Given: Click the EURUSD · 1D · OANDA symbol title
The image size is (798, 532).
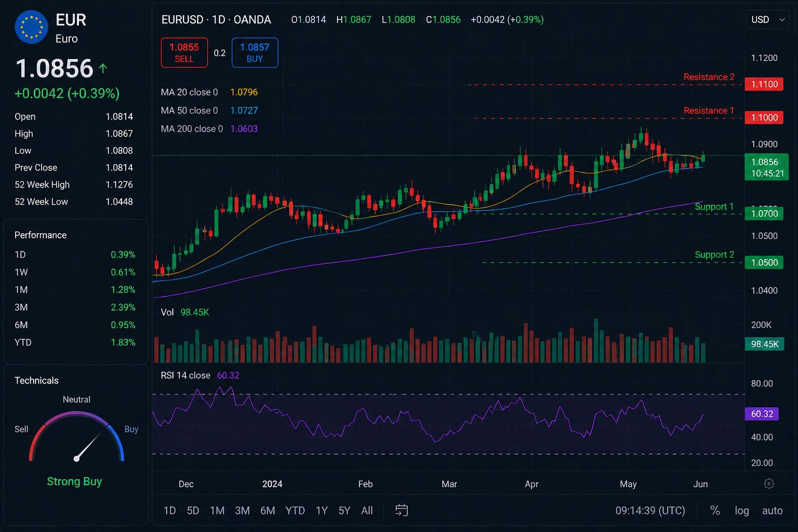Looking at the screenshot, I should 216,20.
